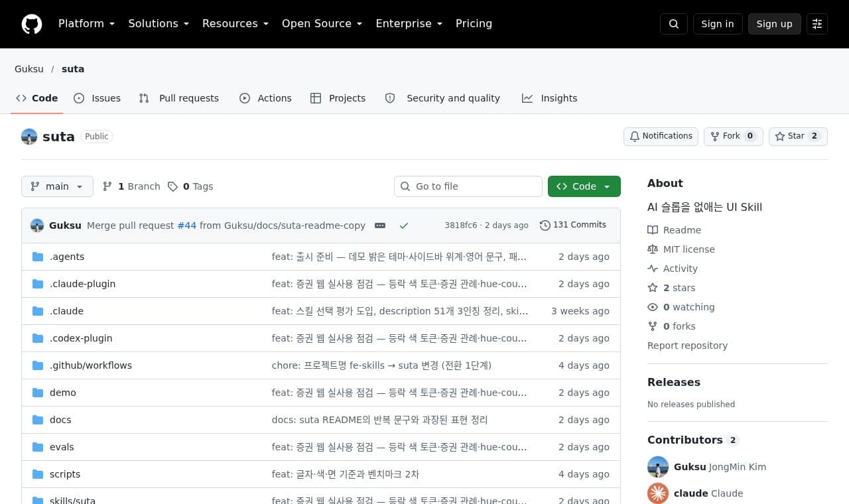
Task: Star the suta repository
Action: 798,136
